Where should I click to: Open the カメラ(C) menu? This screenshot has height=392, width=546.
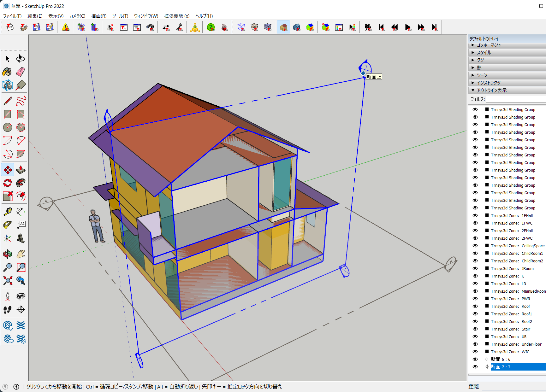77,16
